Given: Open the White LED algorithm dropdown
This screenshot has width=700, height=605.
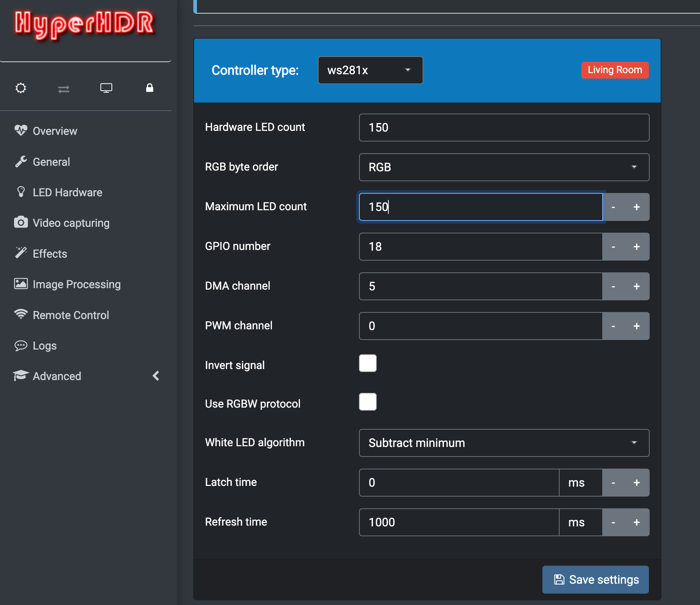Looking at the screenshot, I should point(504,443).
